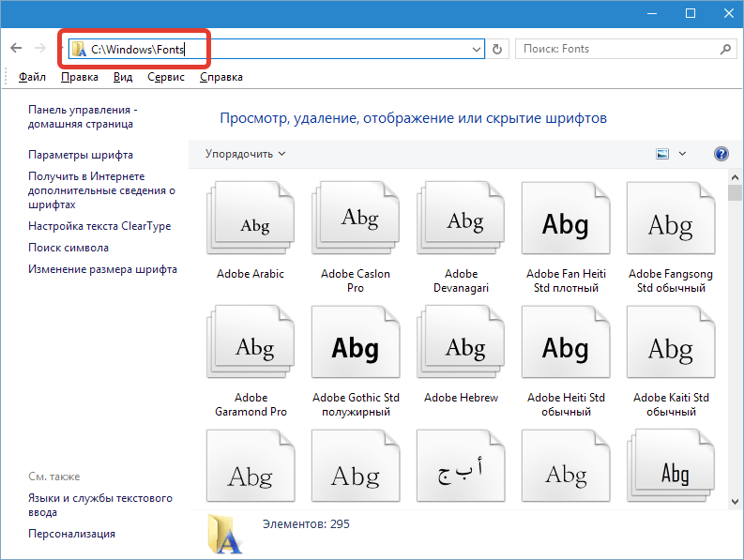744x560 pixels.
Task: Open Языки и службы текстового ввода link
Action: (100, 505)
